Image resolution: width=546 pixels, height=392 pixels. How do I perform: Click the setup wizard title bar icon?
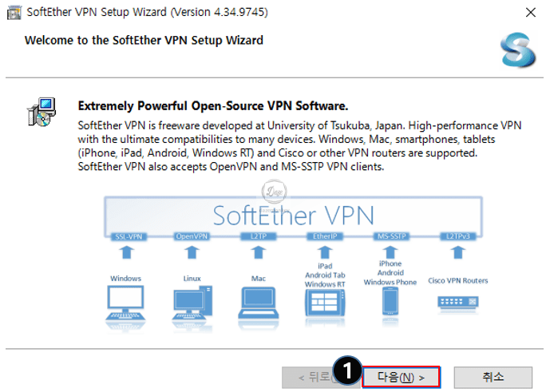[x=14, y=13]
